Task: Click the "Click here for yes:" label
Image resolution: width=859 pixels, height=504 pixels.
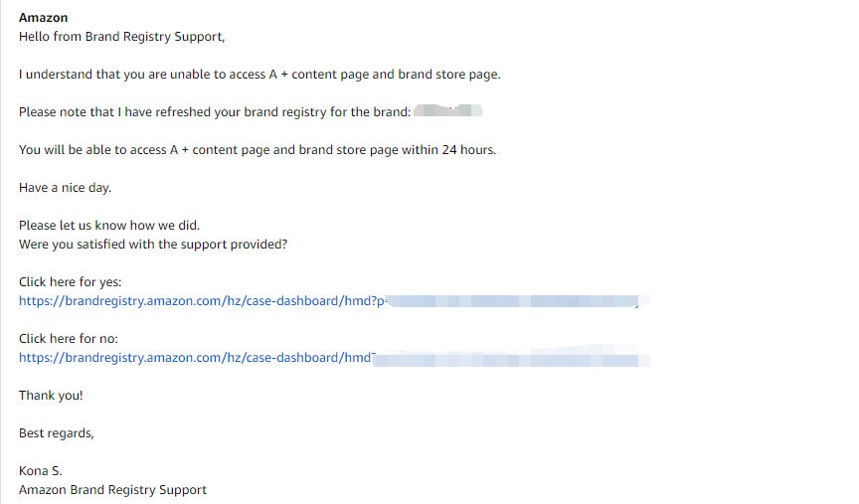Action: tap(71, 282)
